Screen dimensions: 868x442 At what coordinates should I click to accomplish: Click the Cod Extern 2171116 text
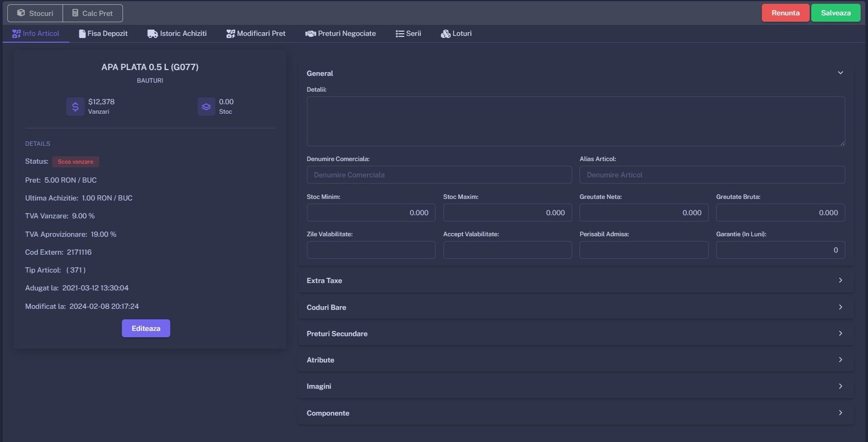point(58,252)
